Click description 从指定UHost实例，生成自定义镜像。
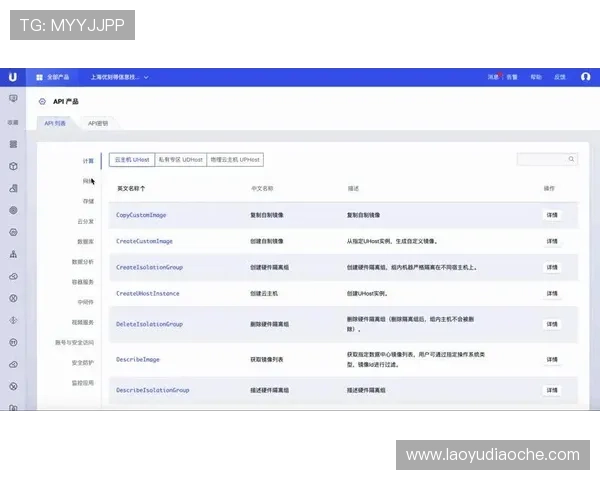 tap(392, 241)
